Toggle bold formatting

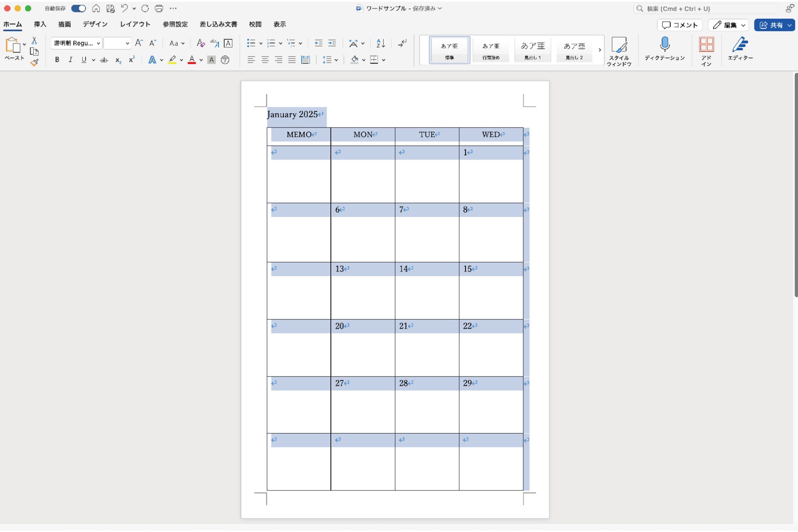point(57,60)
